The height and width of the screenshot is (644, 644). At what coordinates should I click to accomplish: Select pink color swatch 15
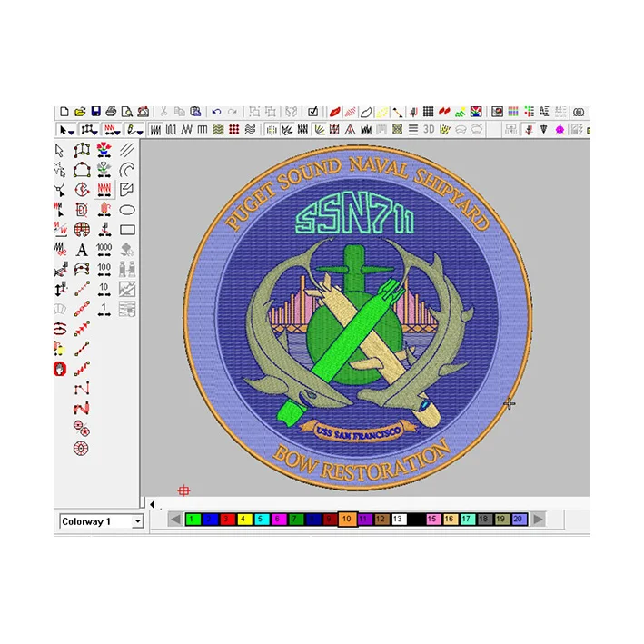(433, 520)
